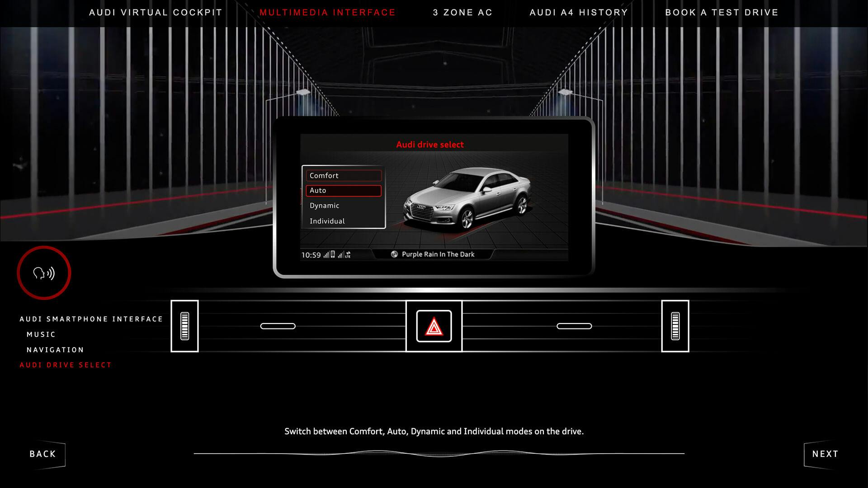Select the hazard warning light button

pos(434,326)
